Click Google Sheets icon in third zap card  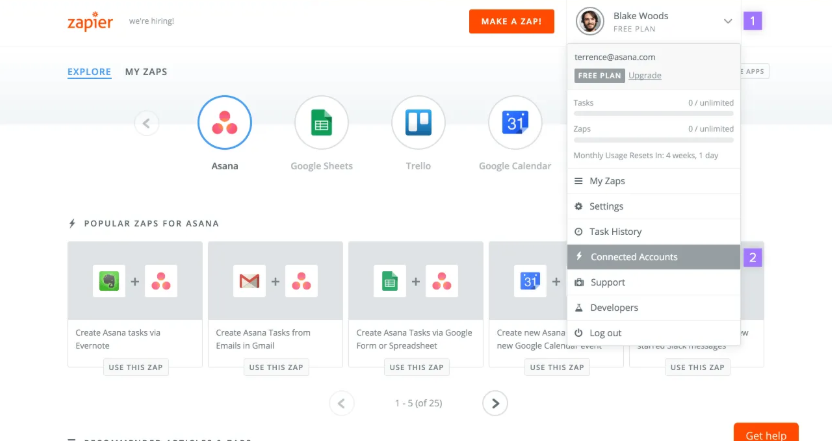[x=390, y=281]
